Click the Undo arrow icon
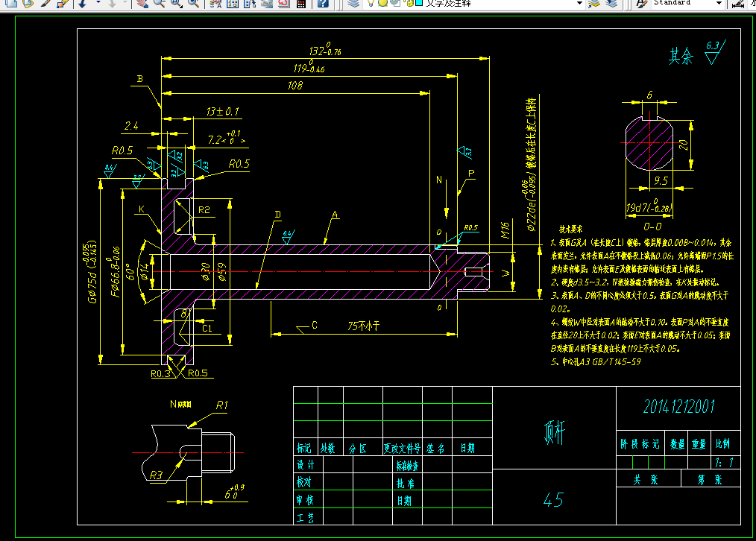Image resolution: width=756 pixels, height=541 pixels. click(x=83, y=3)
